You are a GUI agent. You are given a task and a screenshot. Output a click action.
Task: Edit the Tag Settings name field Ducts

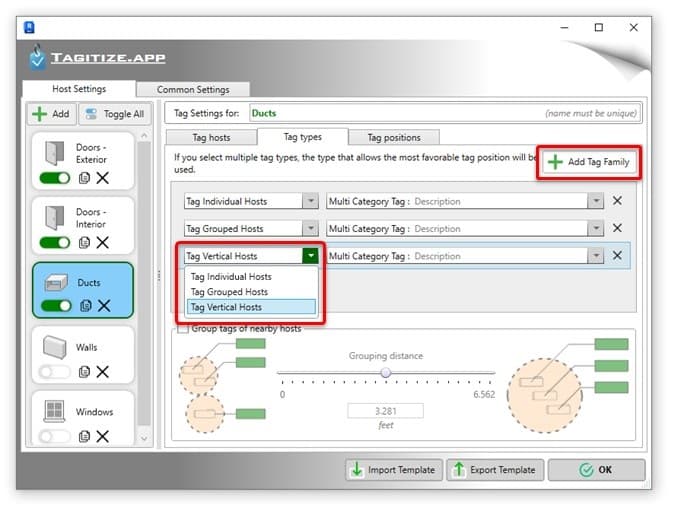[445, 113]
